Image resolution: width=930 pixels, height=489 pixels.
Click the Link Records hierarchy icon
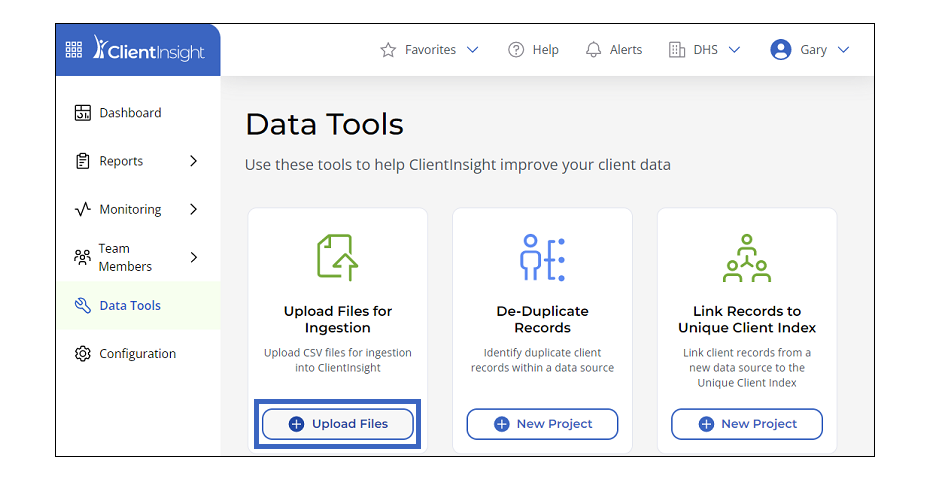pos(746,257)
